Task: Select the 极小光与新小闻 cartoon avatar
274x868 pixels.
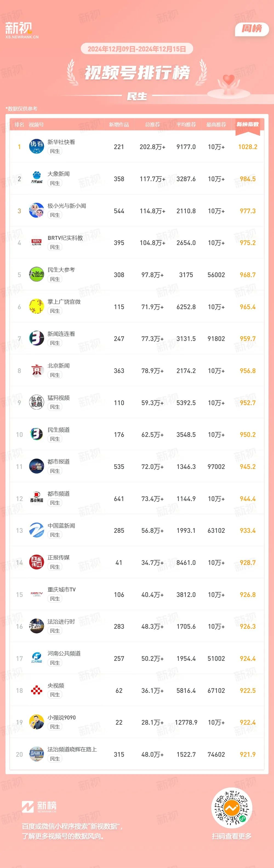Action: (x=36, y=210)
